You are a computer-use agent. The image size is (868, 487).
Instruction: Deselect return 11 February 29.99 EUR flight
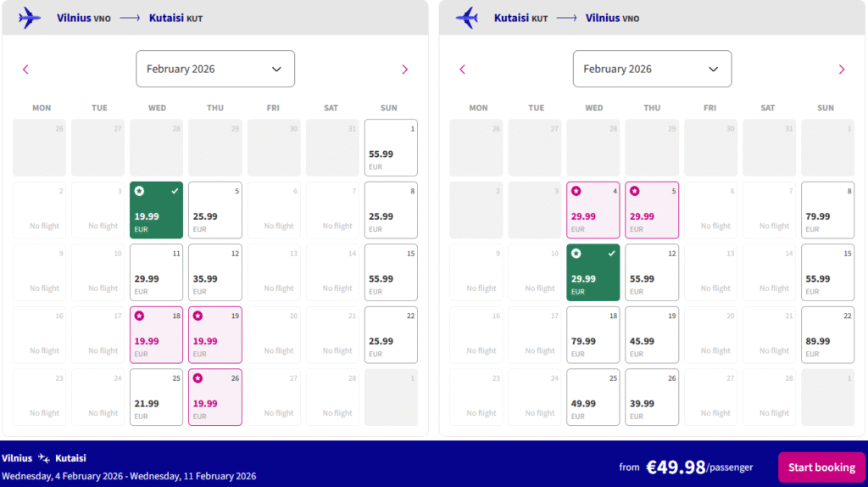pos(593,272)
